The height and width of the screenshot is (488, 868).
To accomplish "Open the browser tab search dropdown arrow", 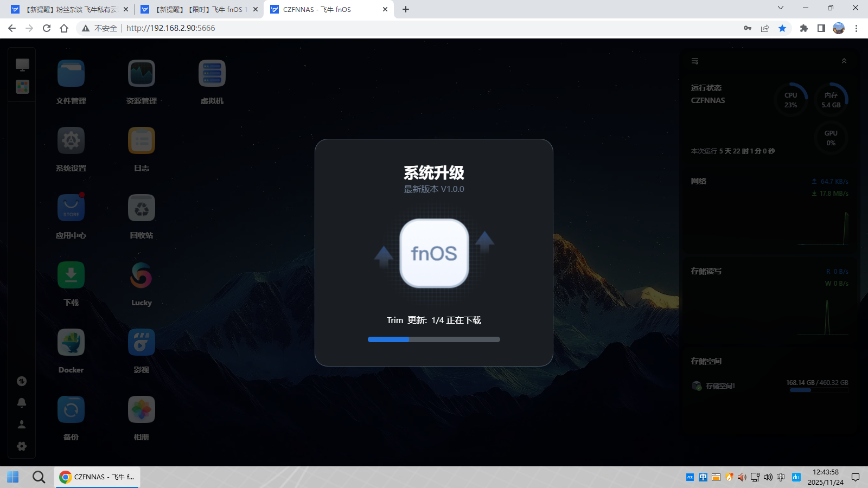I will 780,8.
